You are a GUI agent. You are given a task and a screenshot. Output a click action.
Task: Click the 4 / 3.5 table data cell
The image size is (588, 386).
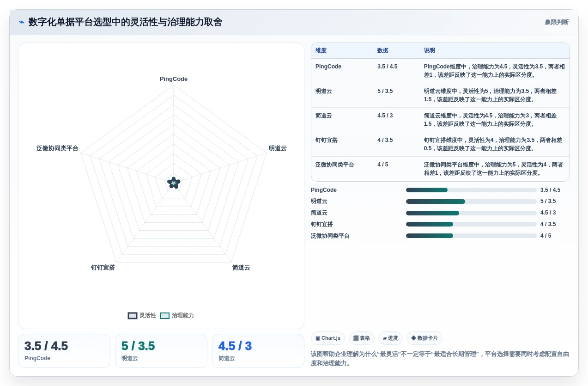click(x=396, y=144)
